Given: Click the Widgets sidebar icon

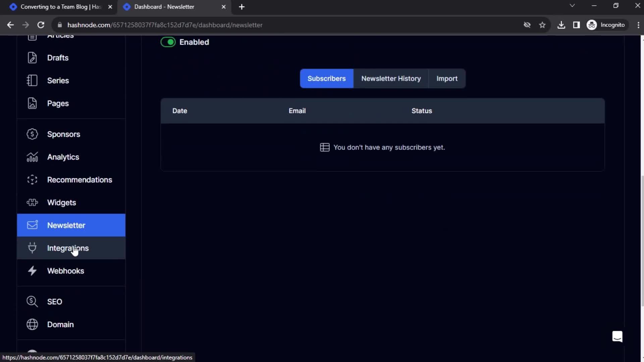Looking at the screenshot, I should click(32, 202).
